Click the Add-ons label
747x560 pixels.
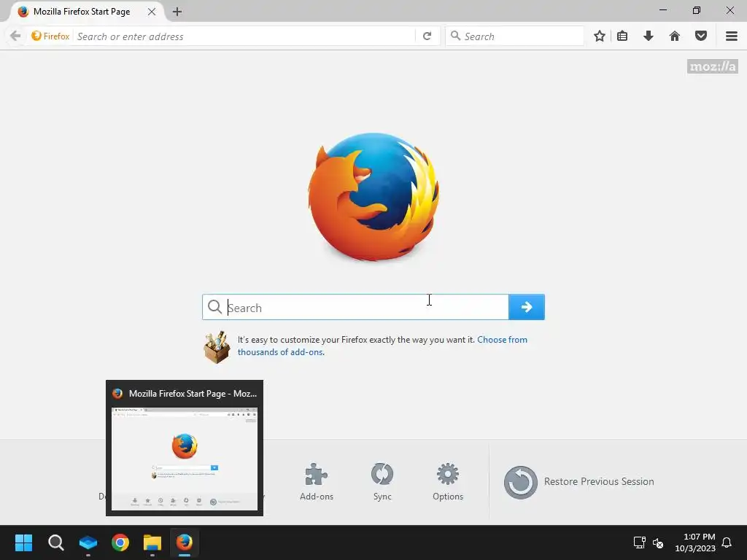tap(317, 496)
